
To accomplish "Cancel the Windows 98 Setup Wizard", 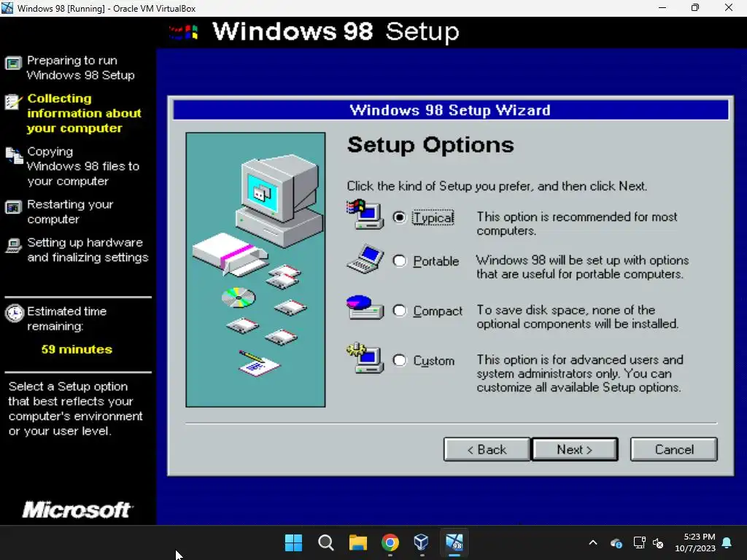I will [x=673, y=449].
